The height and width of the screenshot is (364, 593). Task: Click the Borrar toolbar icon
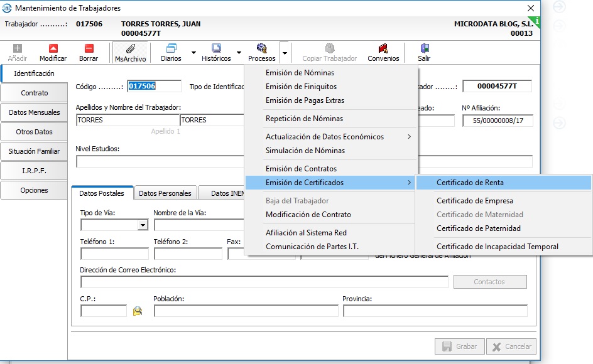pos(89,48)
